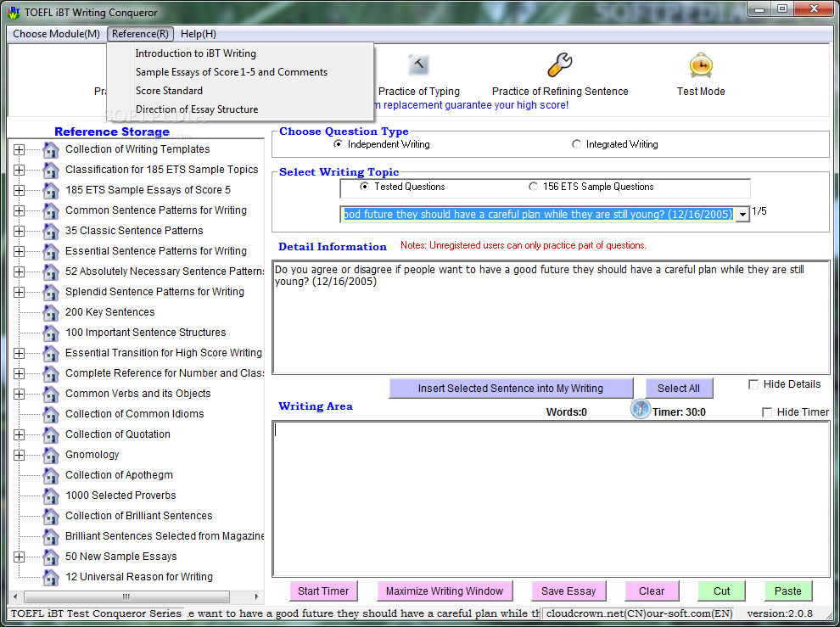This screenshot has width=840, height=627.
Task: Click inside the Writing Area text box
Action: coord(552,499)
